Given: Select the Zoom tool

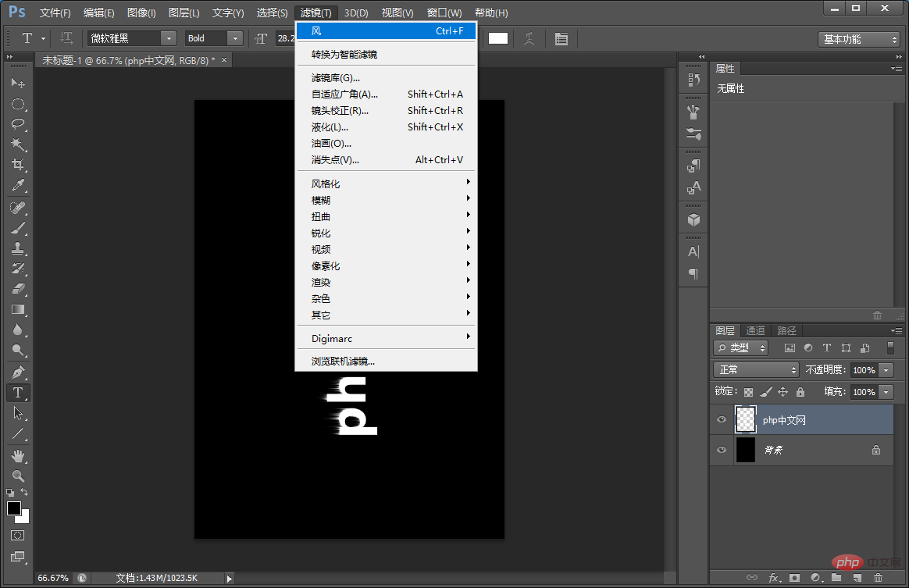Looking at the screenshot, I should coord(18,476).
